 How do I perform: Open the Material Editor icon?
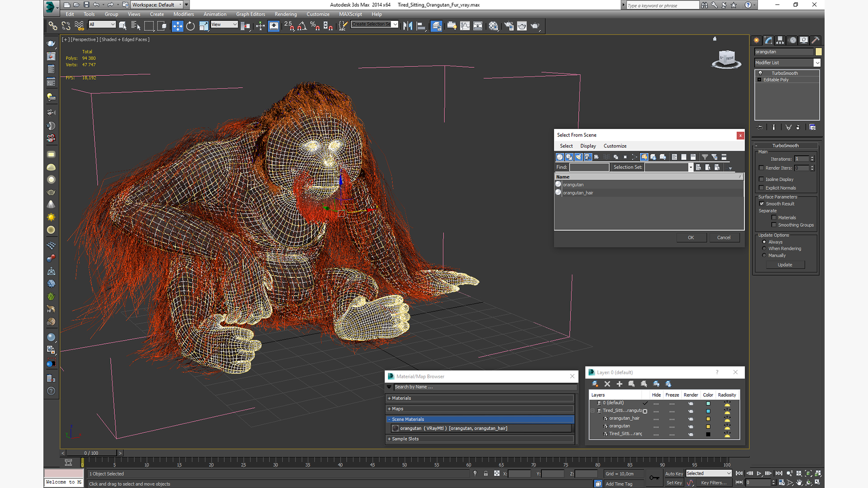493,26
